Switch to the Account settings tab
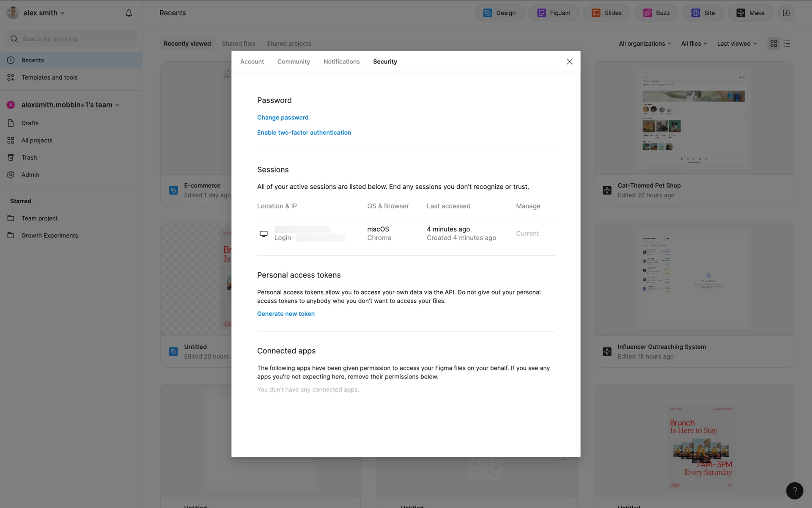812x508 pixels. [x=252, y=62]
